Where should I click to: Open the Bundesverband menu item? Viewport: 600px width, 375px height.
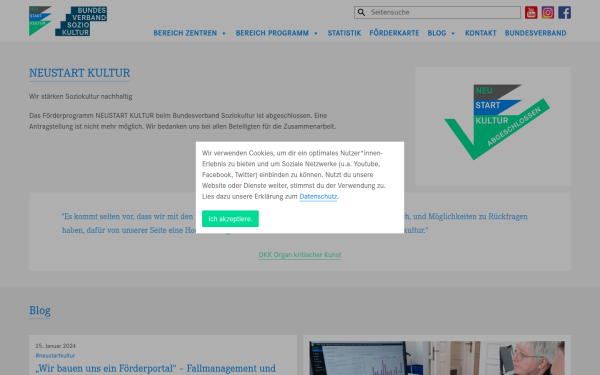(x=535, y=33)
